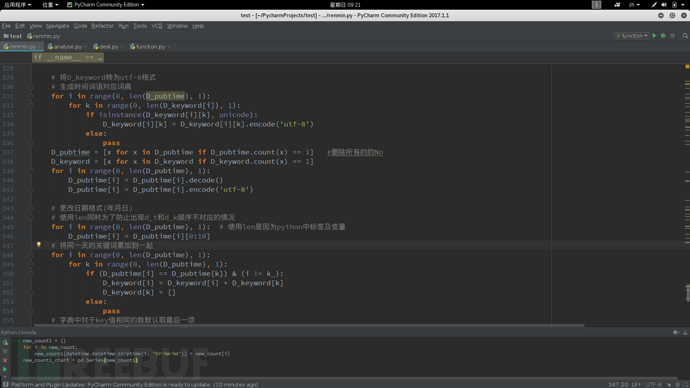Start debugging with the green bug icon
690x388 pixels.
coord(663,36)
